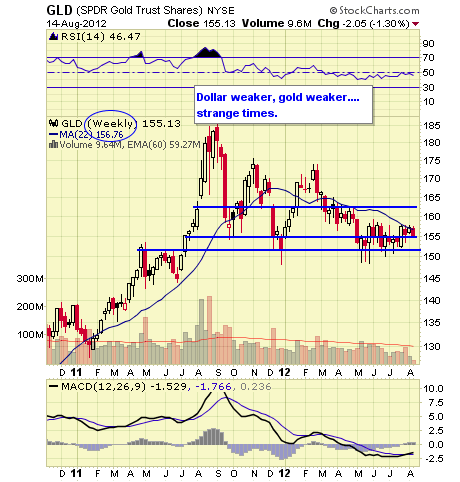Click the 'Volume 9.6M' header value
The width and height of the screenshot is (460, 482).
click(277, 23)
